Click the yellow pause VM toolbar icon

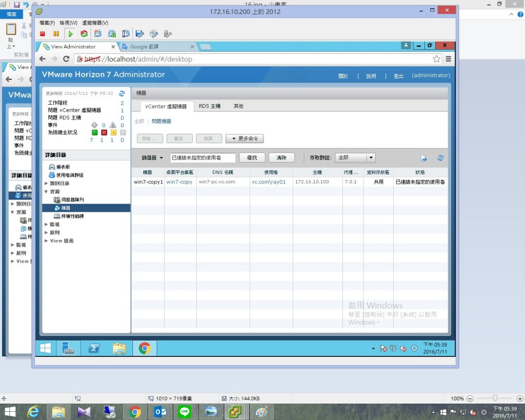(x=56, y=34)
